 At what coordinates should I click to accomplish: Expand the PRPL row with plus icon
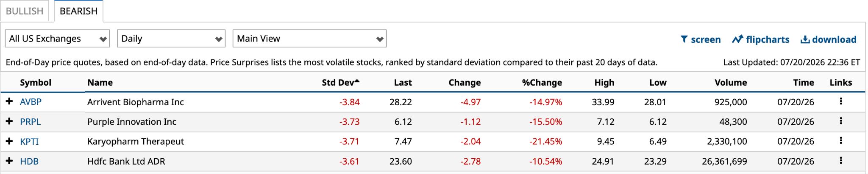(x=9, y=121)
